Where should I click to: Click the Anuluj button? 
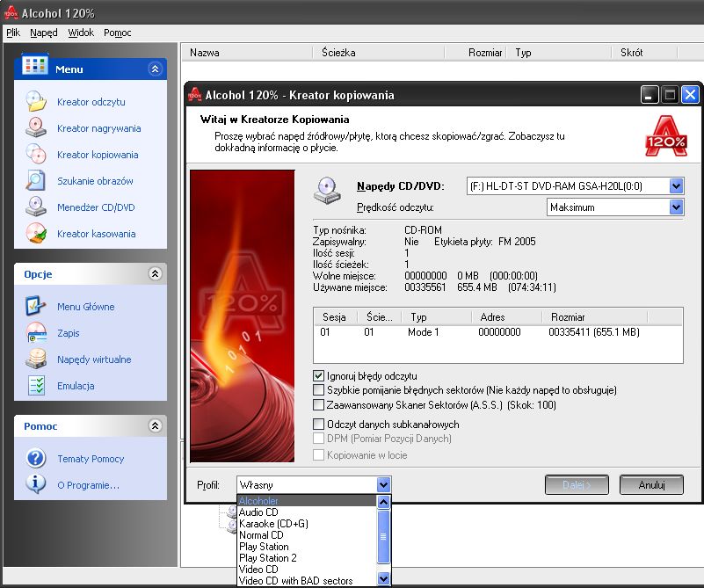651,485
